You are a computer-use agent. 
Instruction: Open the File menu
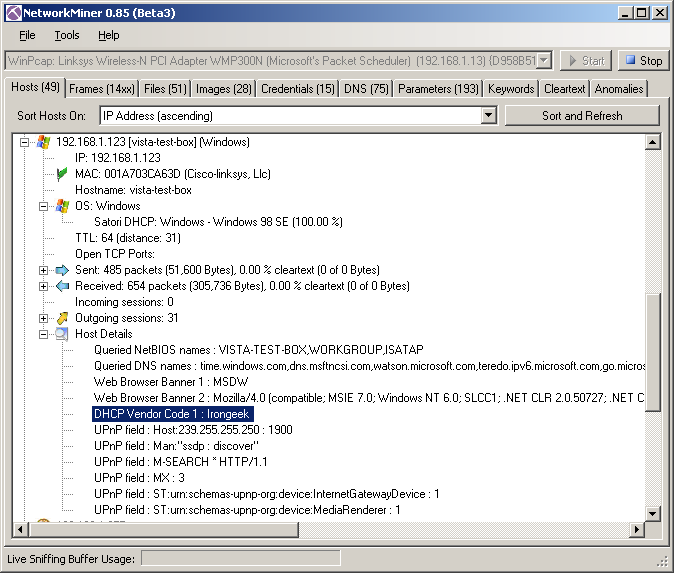(x=27, y=35)
